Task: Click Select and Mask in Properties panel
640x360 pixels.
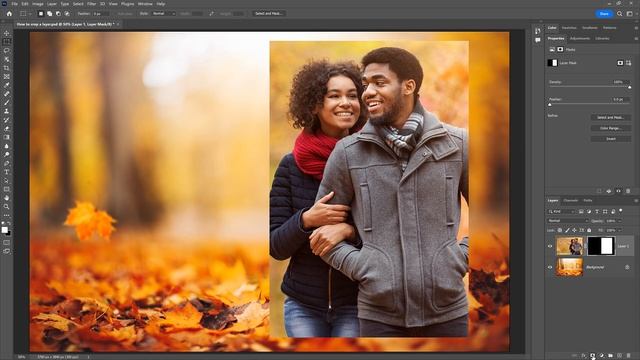Action: (x=611, y=118)
